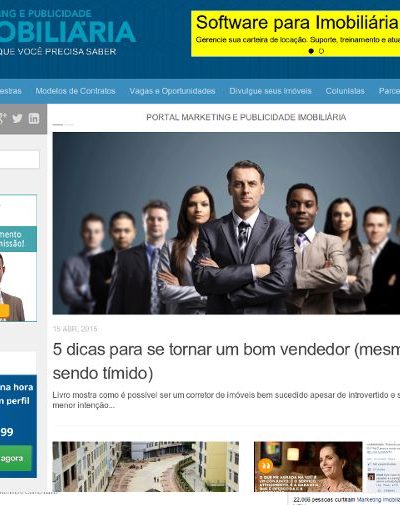Click the green agora button
Screen dimensions: 400x505
tap(16, 458)
